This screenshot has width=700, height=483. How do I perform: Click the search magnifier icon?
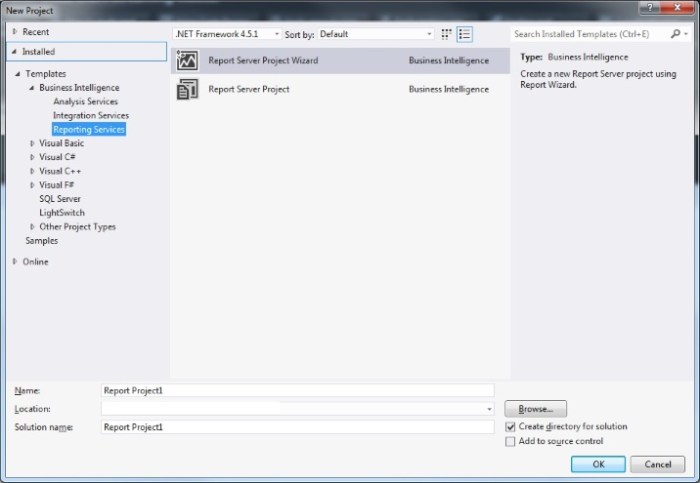tap(675, 34)
